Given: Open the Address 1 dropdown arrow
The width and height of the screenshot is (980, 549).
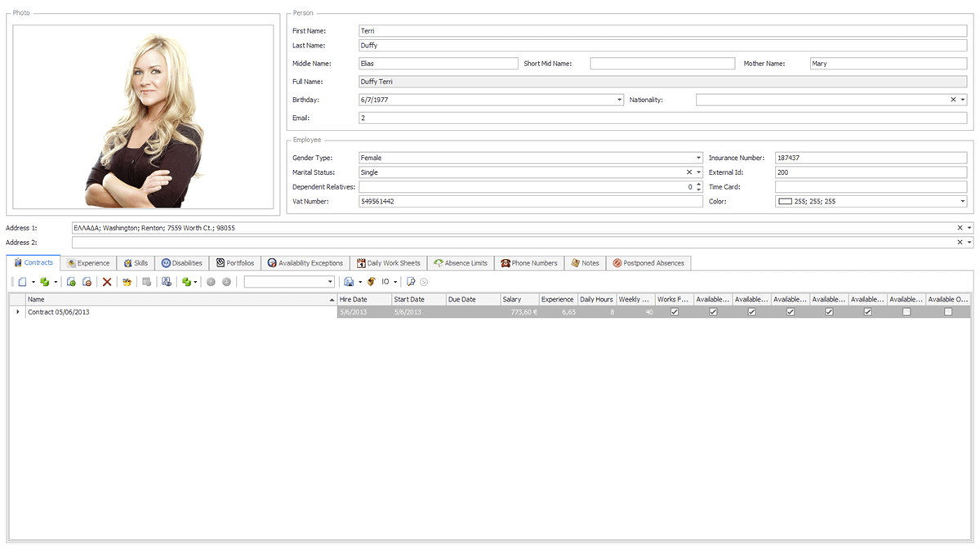Looking at the screenshot, I should (969, 228).
